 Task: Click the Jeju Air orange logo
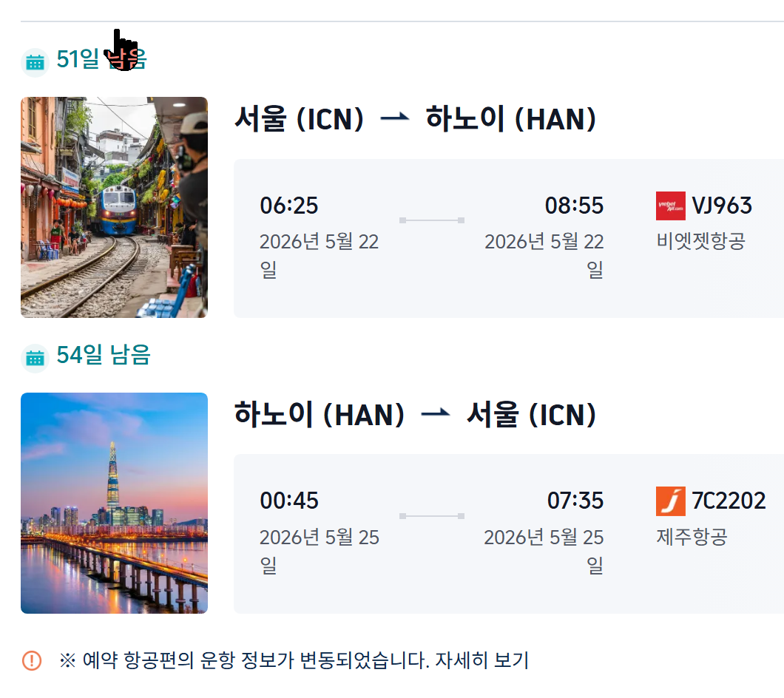tap(670, 501)
